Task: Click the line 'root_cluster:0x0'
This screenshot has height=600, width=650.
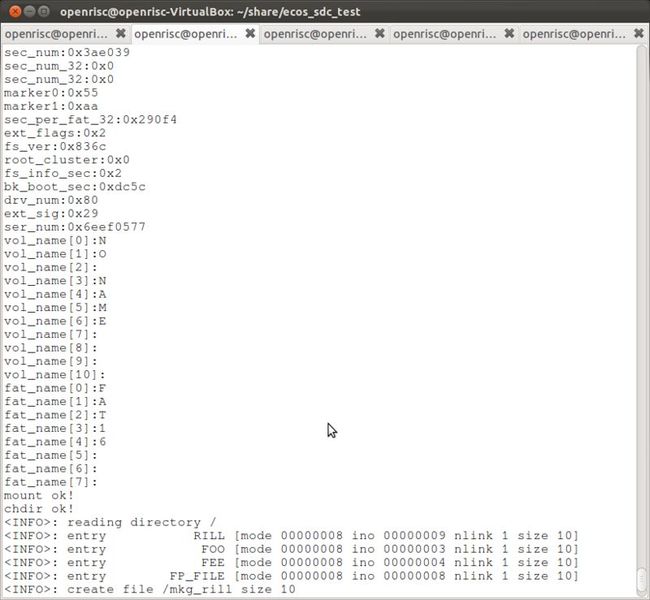Action: click(x=67, y=160)
